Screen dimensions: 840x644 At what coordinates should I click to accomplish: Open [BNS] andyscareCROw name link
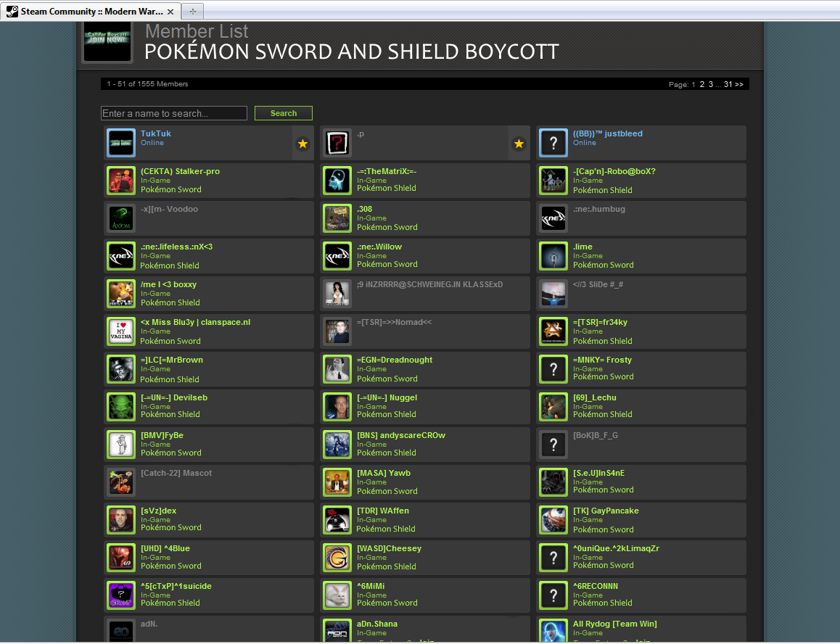pyautogui.click(x=401, y=435)
